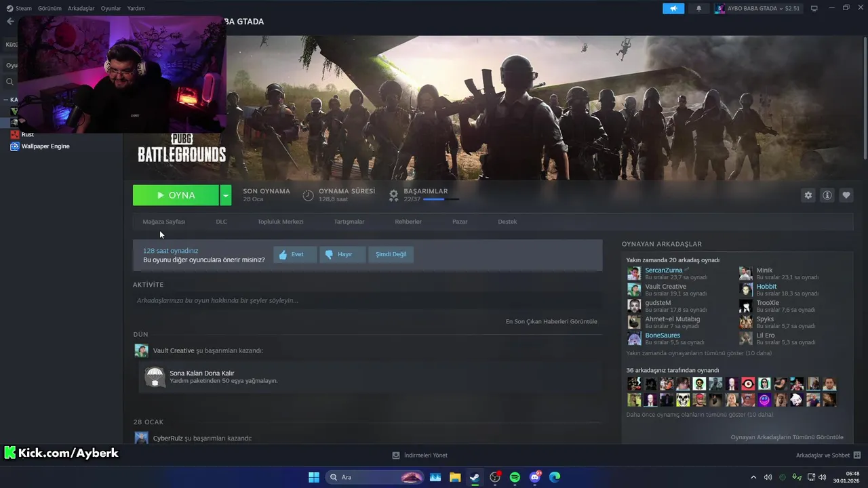Screen dimensions: 868x488
Task: Click the OBS taskbar icon
Action: pyautogui.click(x=495, y=477)
